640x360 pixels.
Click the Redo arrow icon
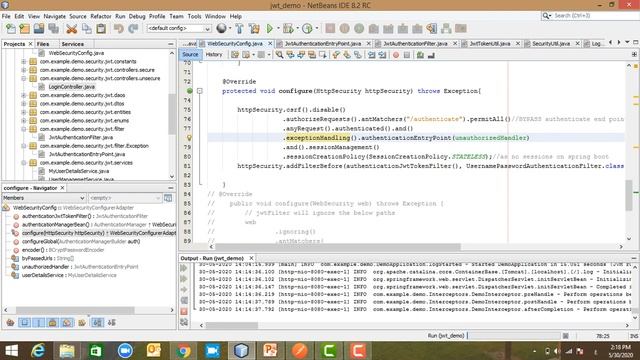133,29
